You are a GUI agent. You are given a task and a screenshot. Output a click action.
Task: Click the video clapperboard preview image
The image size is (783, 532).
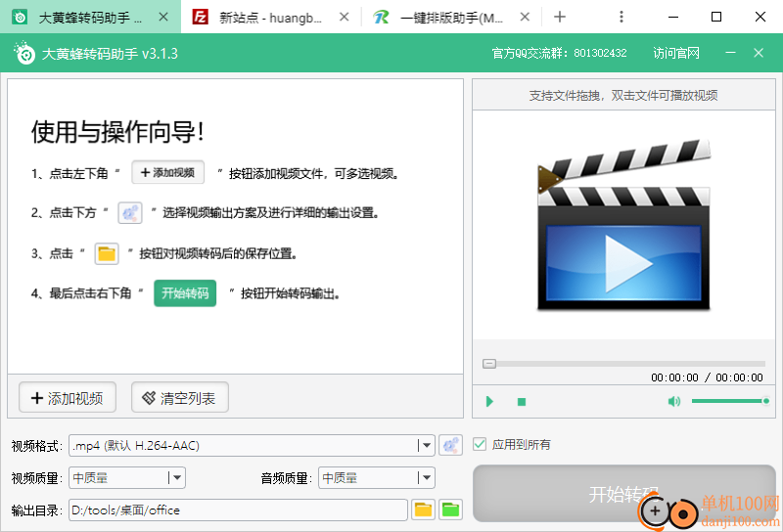[623, 225]
